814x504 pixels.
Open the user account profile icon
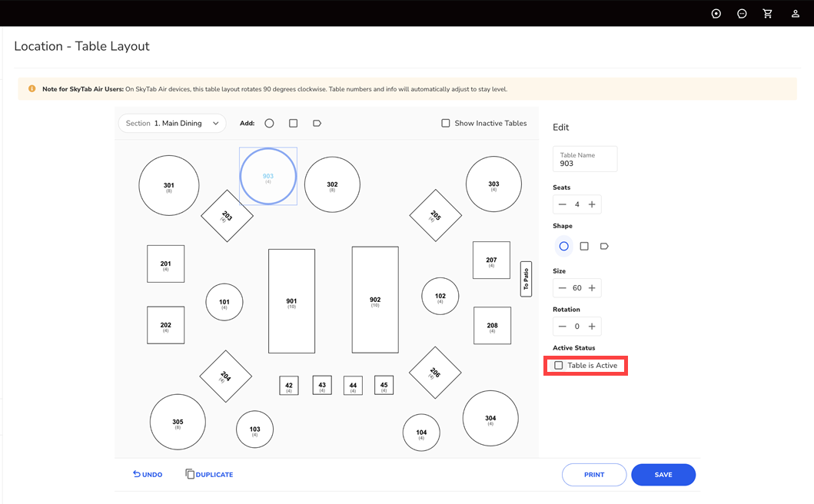click(x=796, y=14)
